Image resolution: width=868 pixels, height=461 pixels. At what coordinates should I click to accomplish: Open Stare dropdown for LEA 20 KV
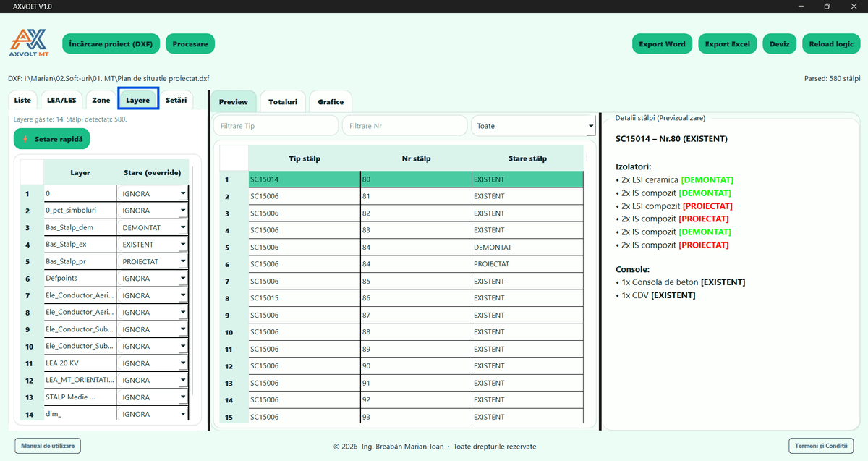pyautogui.click(x=153, y=363)
